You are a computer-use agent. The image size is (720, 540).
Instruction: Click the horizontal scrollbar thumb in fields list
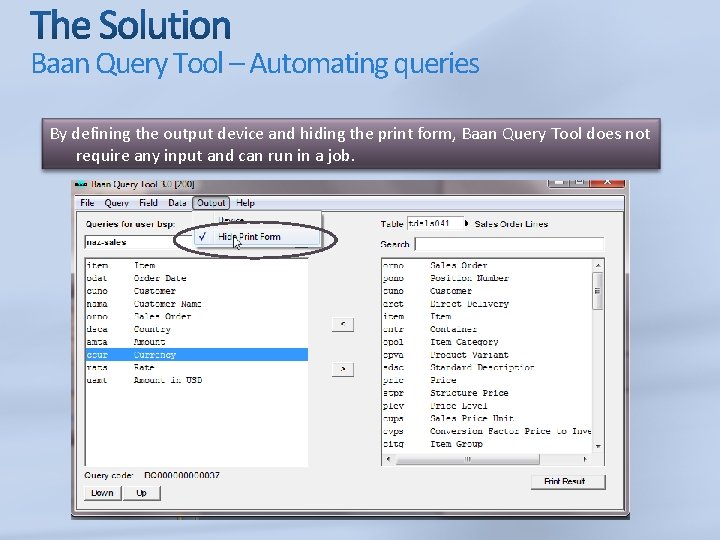click(467, 459)
